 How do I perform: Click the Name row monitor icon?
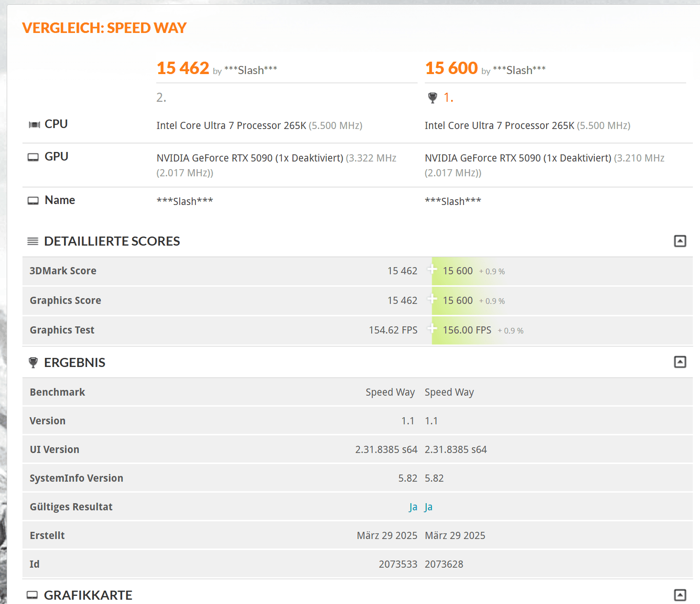pos(33,201)
